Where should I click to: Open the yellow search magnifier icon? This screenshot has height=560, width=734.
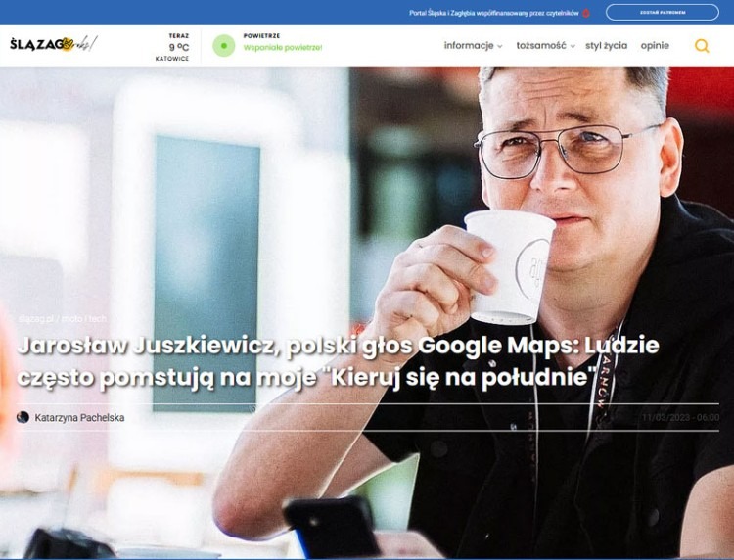click(x=702, y=46)
